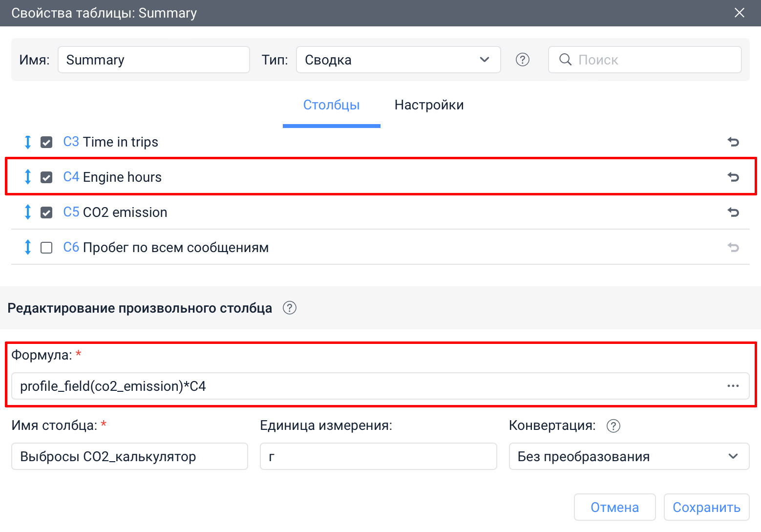The width and height of the screenshot is (761, 532).
Task: Open the formula field three-dots menu
Action: pyautogui.click(x=733, y=386)
